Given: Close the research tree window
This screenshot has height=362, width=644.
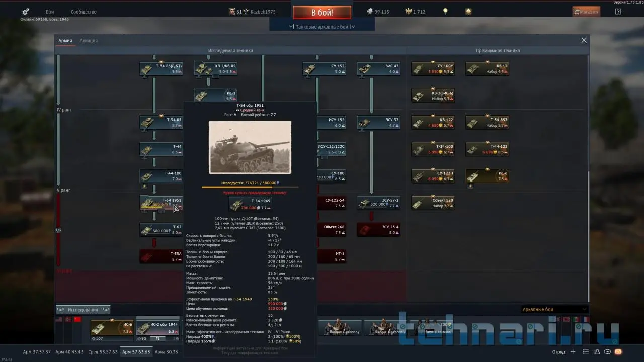Looking at the screenshot, I should [584, 40].
